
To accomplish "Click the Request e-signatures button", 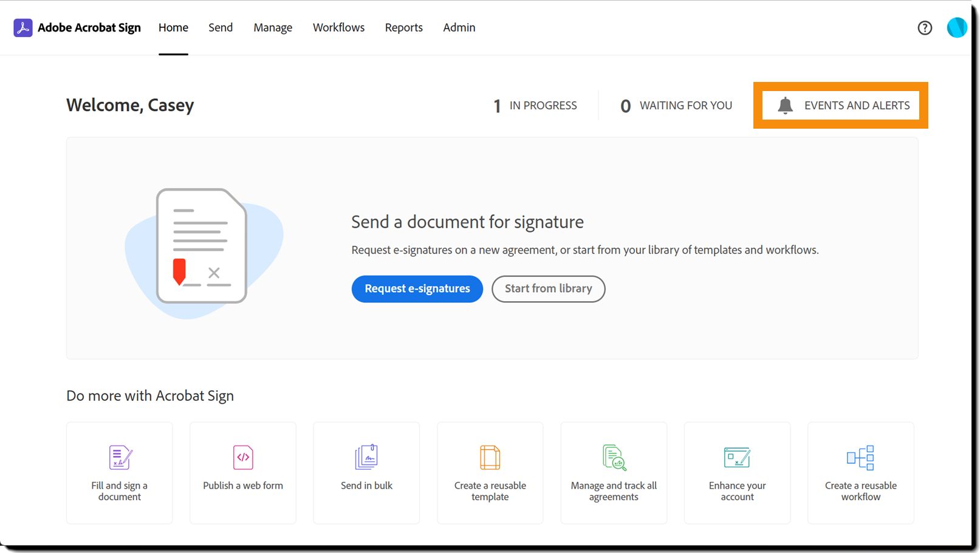I will click(x=417, y=289).
